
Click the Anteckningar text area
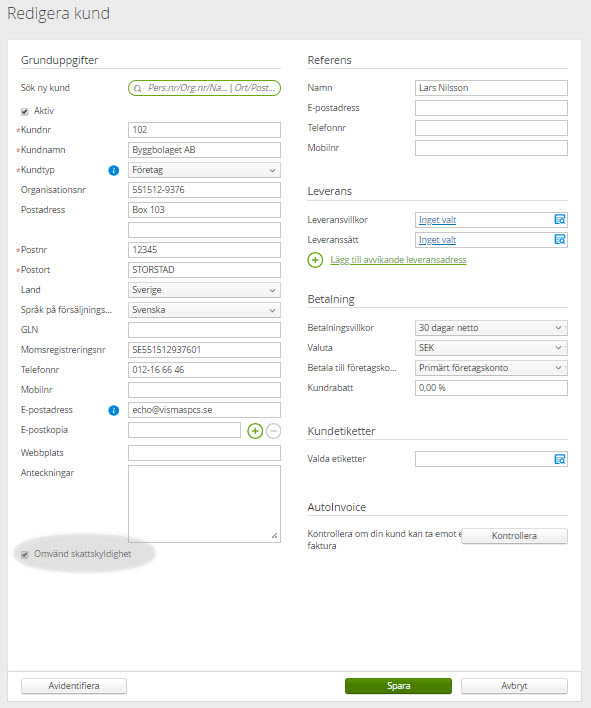(x=204, y=504)
